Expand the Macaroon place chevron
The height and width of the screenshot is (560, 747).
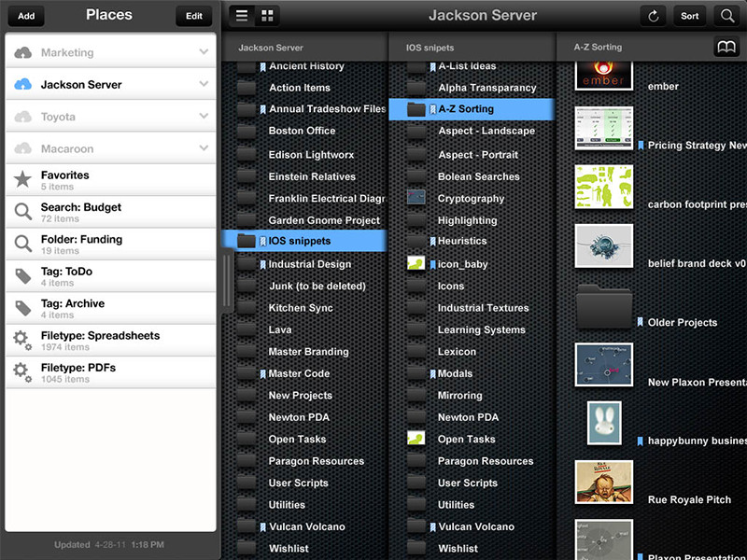(x=204, y=148)
